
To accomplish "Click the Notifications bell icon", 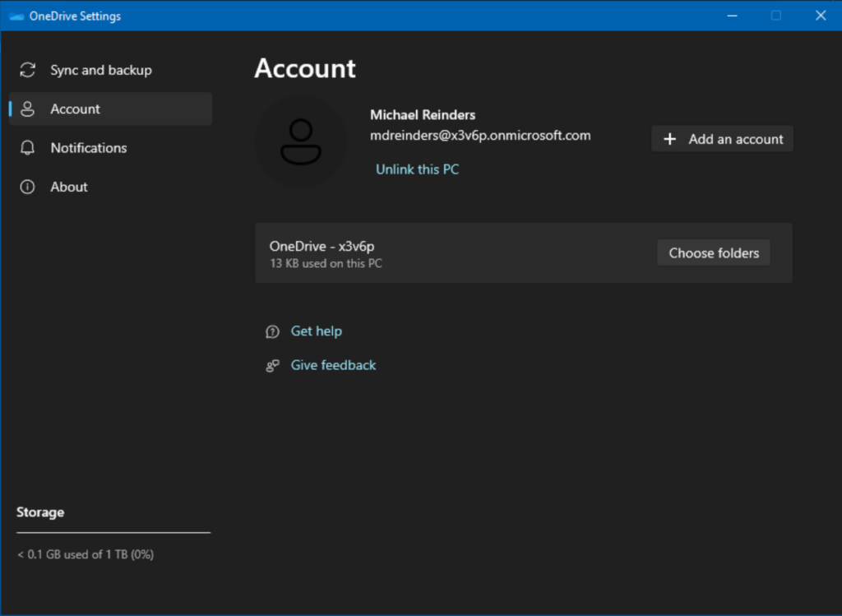I will 27,148.
